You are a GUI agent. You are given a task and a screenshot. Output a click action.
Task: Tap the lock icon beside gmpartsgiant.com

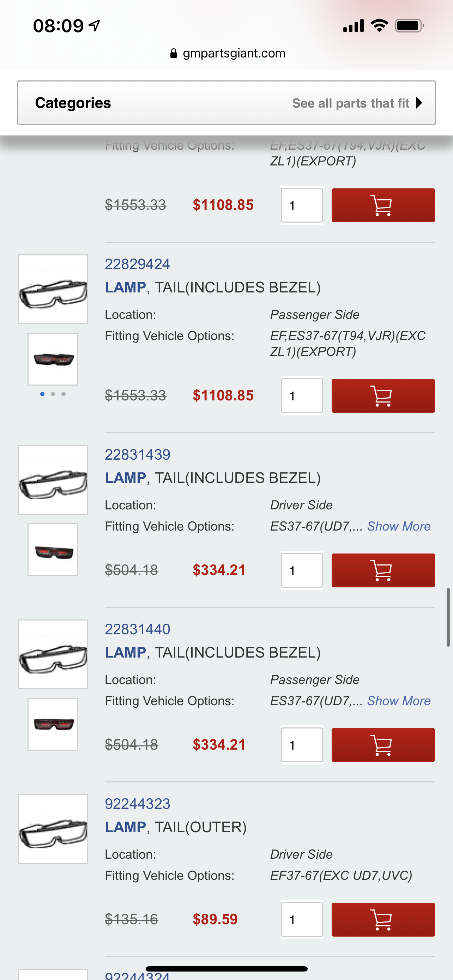tap(174, 53)
